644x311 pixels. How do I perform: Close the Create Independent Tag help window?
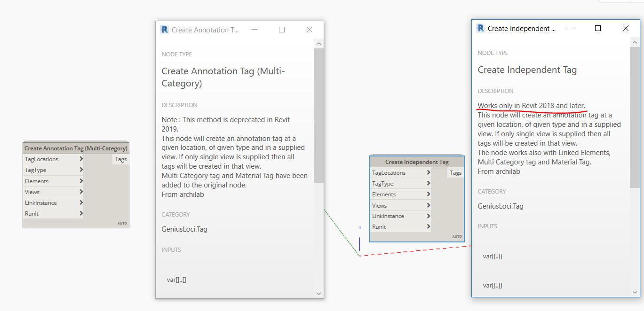625,28
